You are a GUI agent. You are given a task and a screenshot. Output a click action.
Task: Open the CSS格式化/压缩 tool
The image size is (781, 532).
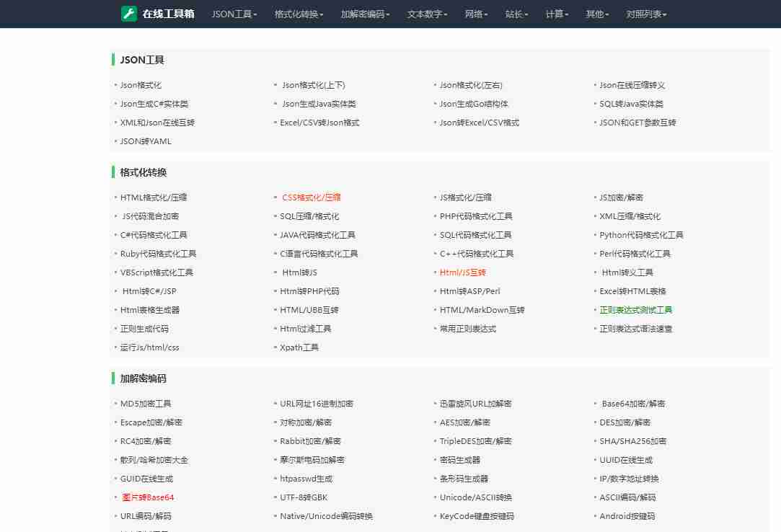pos(310,197)
